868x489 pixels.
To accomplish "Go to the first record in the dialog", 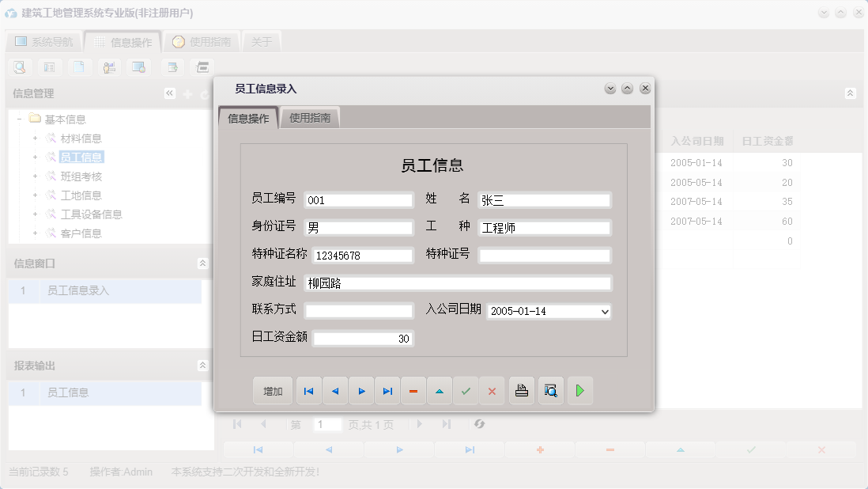I will tap(308, 390).
